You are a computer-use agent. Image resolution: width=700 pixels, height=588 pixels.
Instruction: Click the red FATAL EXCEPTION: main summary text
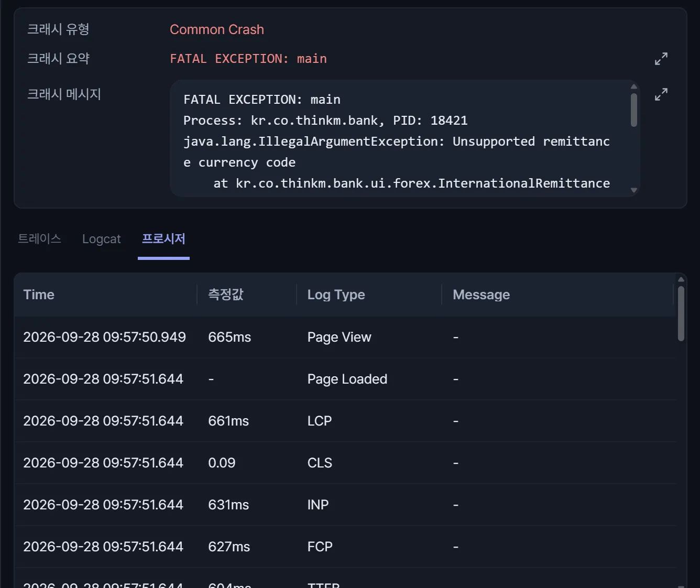[248, 59]
